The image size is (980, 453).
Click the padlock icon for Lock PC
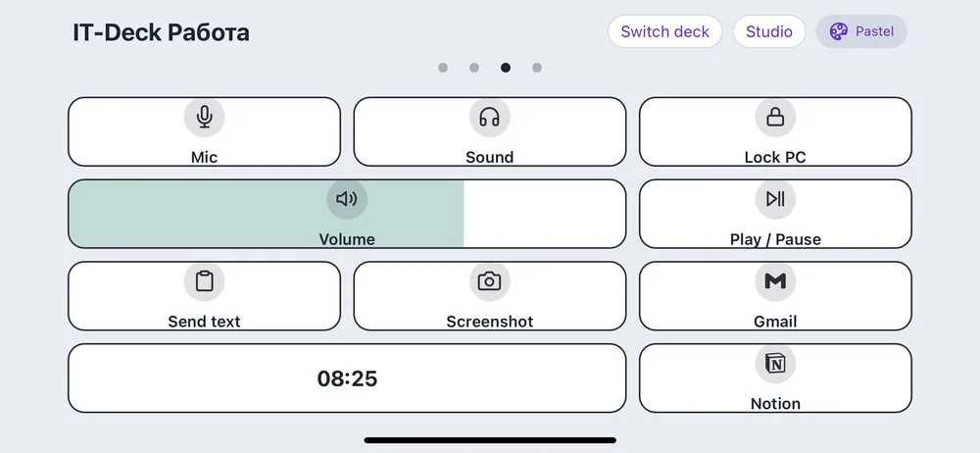pyautogui.click(x=775, y=117)
